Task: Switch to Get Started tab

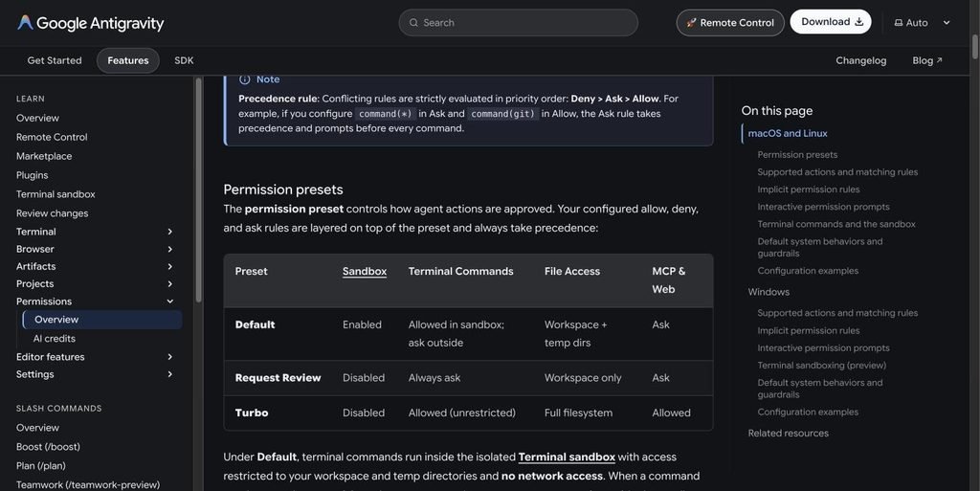Action: click(x=55, y=60)
